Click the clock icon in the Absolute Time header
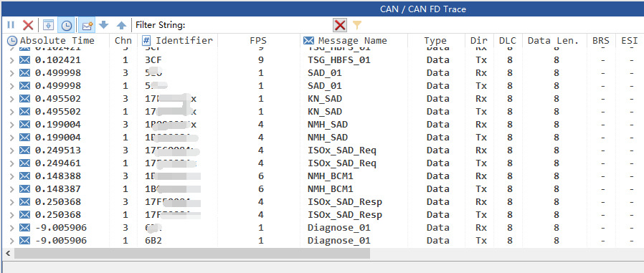Screen dimensions: 644x273 pyautogui.click(x=13, y=41)
